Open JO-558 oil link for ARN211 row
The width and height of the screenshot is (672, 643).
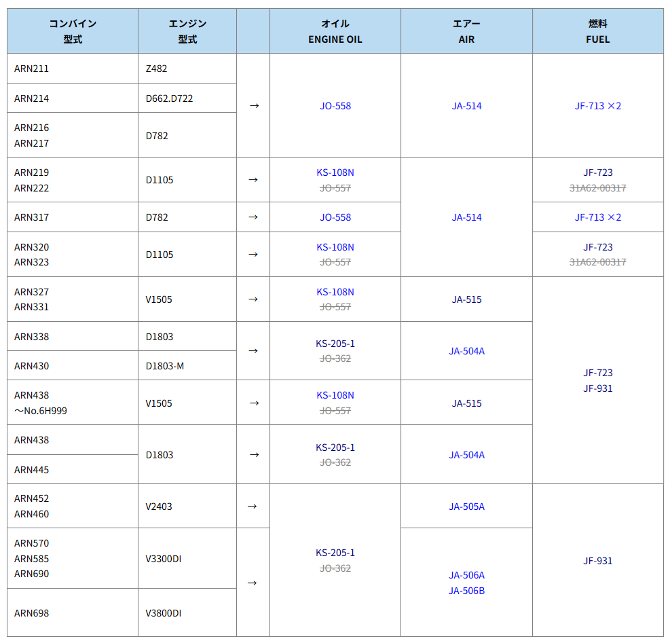pyautogui.click(x=335, y=106)
